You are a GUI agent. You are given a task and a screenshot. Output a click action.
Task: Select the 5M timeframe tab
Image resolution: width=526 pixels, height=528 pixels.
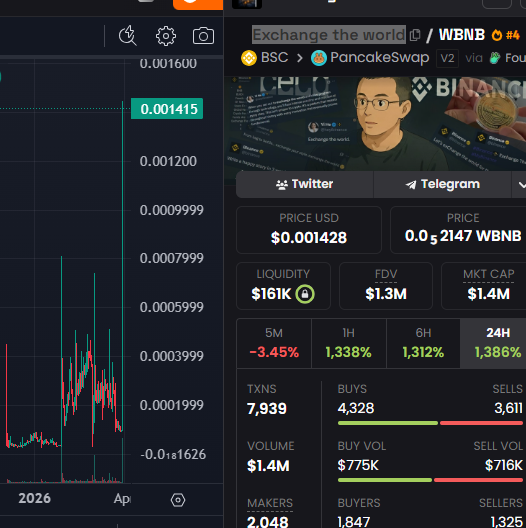[x=274, y=343]
